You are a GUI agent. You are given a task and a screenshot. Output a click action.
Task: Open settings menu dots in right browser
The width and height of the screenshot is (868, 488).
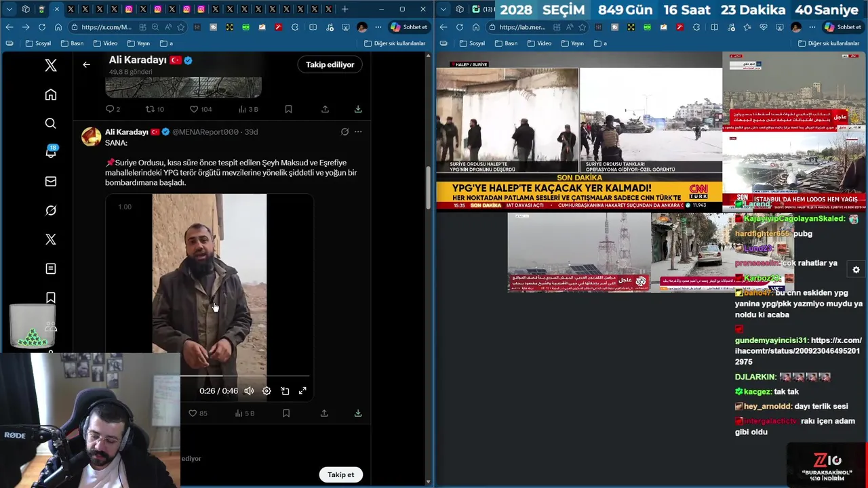[812, 27]
